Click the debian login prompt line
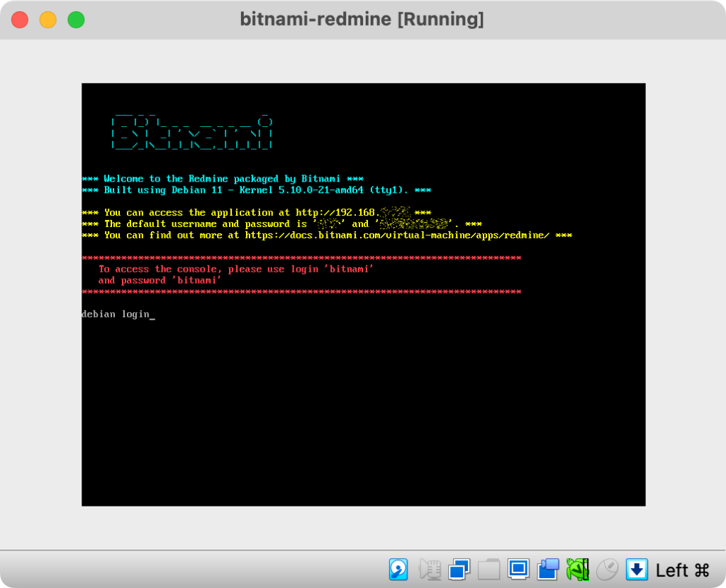Image resolution: width=726 pixels, height=588 pixels. pos(118,314)
